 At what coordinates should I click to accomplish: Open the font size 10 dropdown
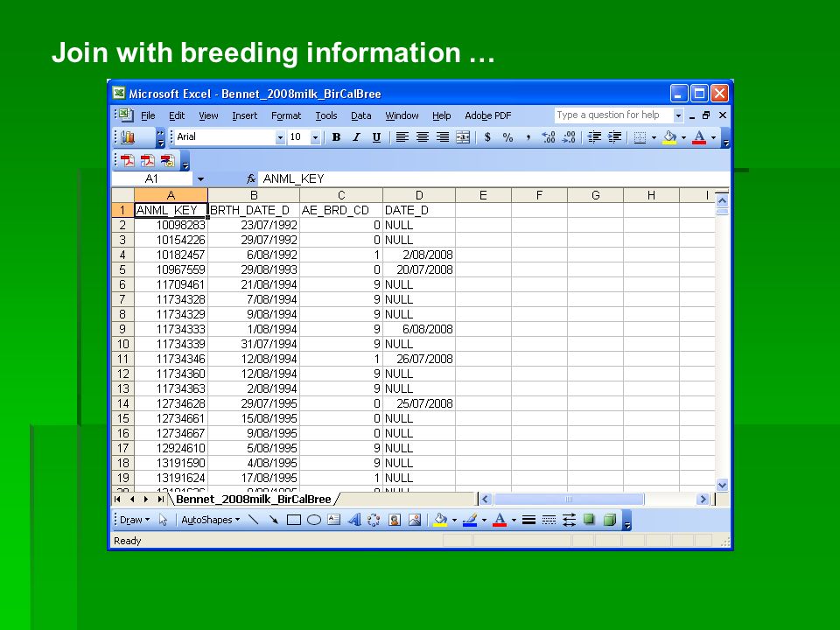[x=315, y=137]
